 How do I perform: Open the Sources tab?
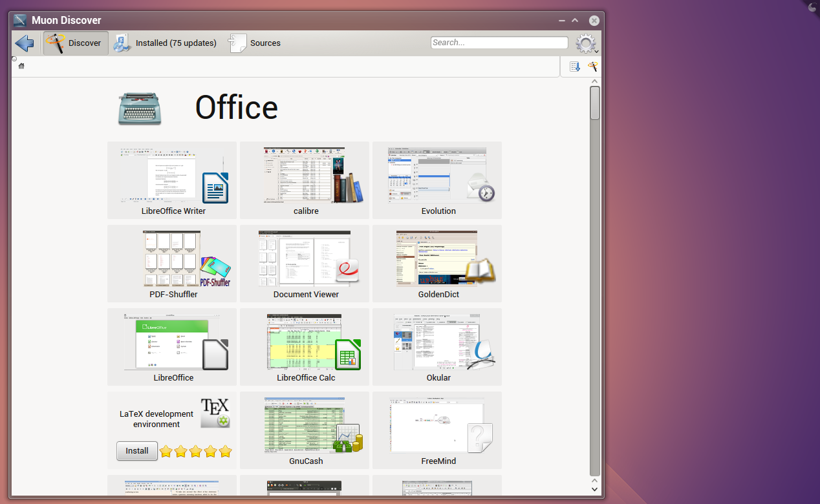[x=255, y=43]
